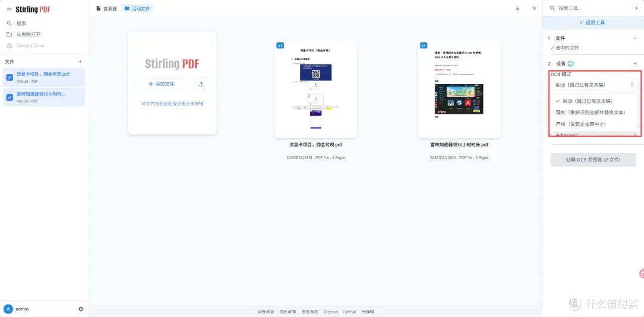Select 自动（跳过已有文本层）option
644x317 pixels.
pos(595,101)
